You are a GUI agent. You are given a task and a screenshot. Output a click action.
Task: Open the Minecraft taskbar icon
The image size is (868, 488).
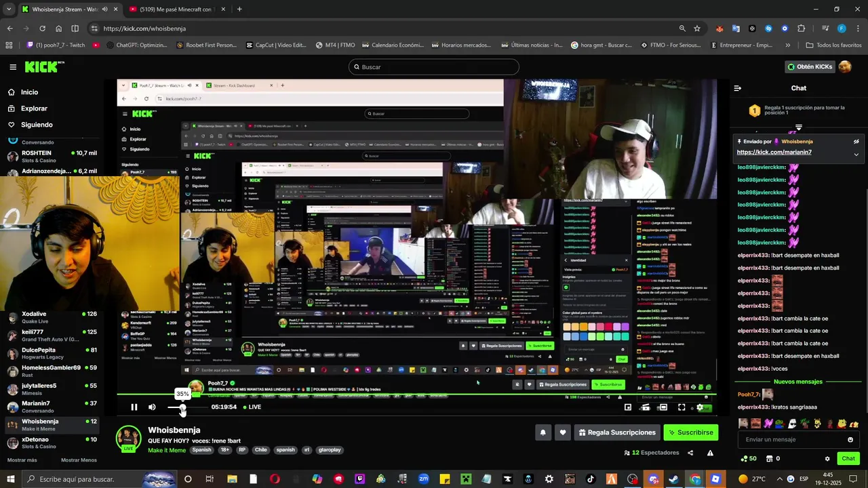click(x=465, y=479)
